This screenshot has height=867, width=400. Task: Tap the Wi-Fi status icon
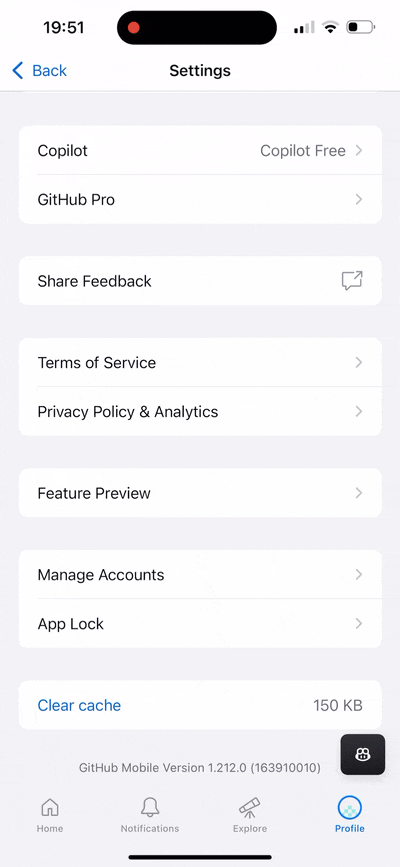tap(330, 27)
